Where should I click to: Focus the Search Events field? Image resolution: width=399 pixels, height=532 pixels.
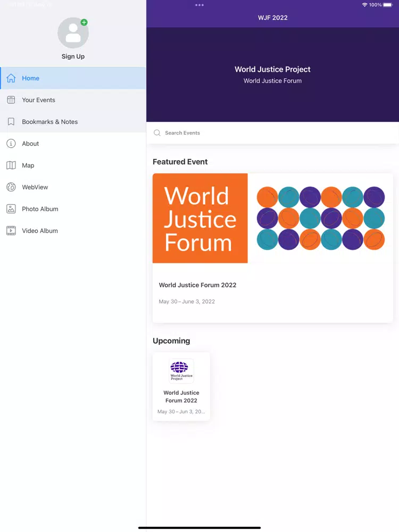[272, 132]
